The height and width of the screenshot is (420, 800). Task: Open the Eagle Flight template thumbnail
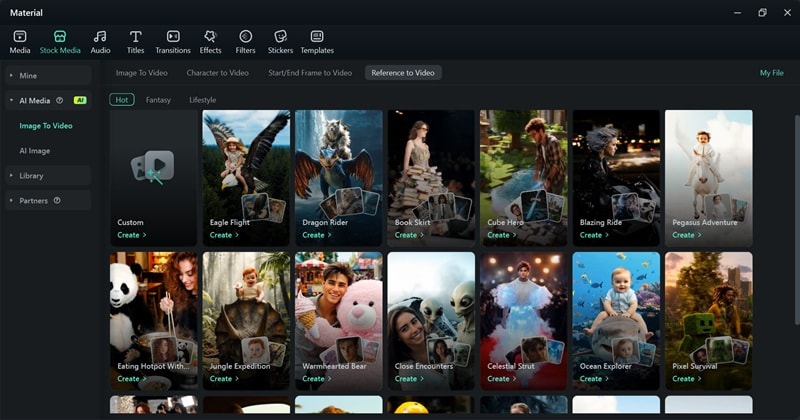point(246,178)
